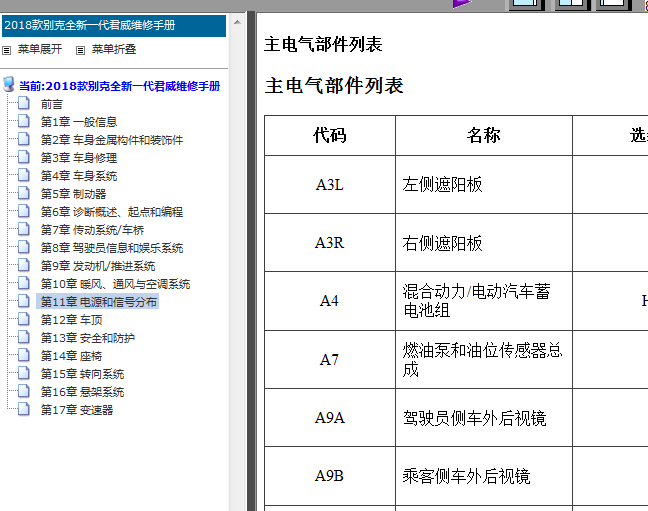The image size is (648, 511).
Task: Click the page icon beside 第11章
Action: pyautogui.click(x=24, y=301)
